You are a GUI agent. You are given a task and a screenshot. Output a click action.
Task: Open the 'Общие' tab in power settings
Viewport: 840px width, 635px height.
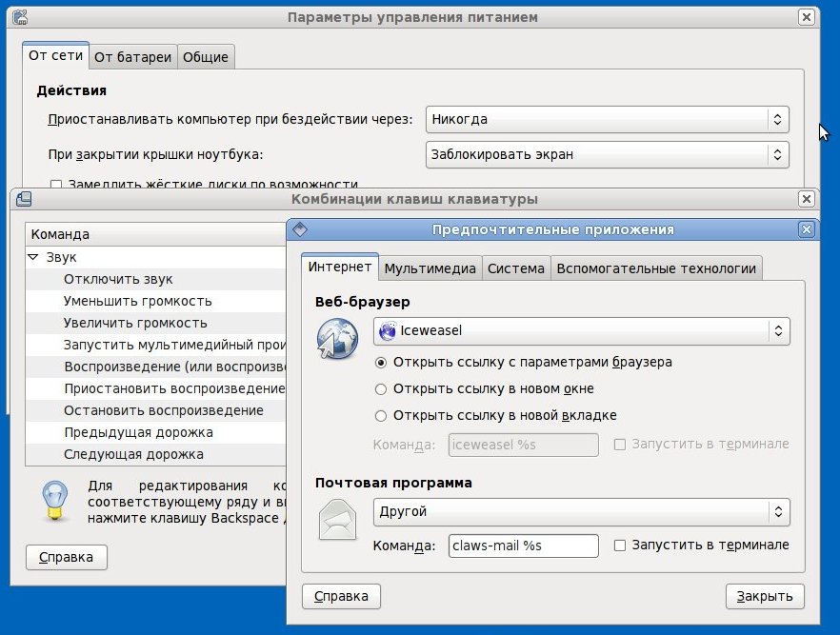click(x=206, y=57)
